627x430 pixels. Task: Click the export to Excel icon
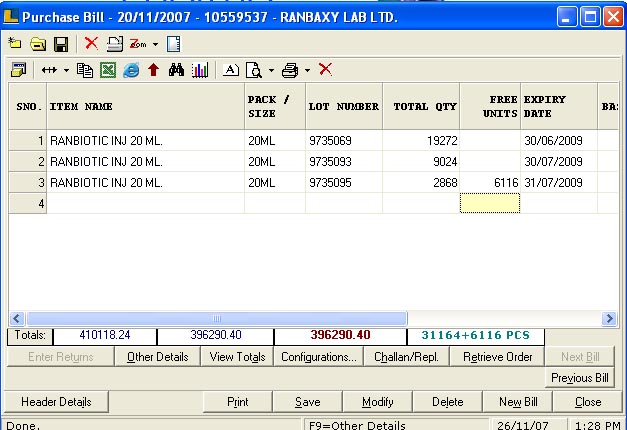click(108, 70)
